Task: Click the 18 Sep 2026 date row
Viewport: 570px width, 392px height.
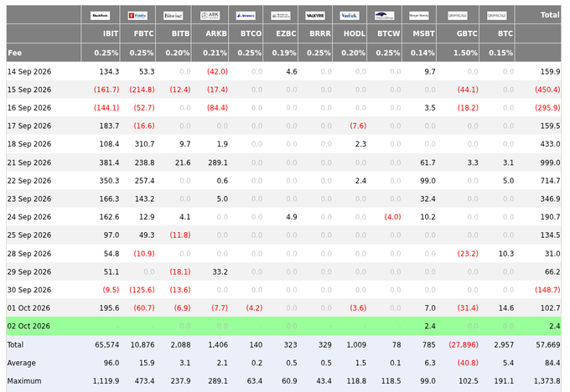Action: (x=29, y=144)
